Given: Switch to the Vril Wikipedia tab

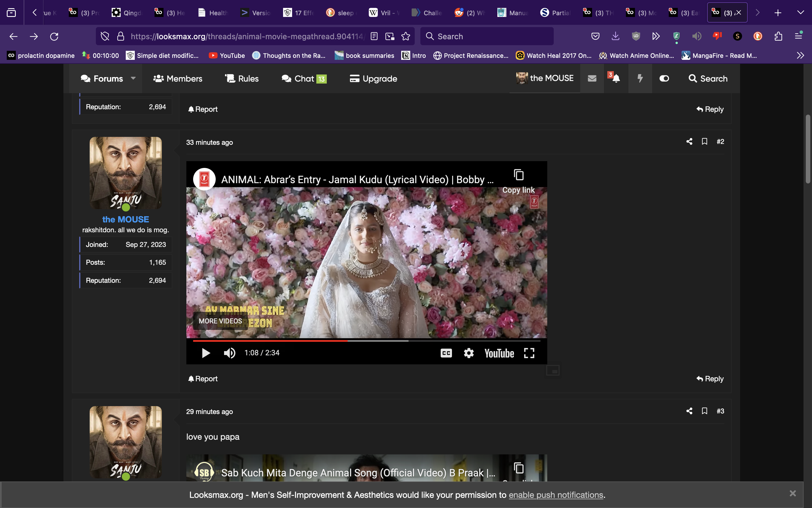Looking at the screenshot, I should [x=385, y=13].
